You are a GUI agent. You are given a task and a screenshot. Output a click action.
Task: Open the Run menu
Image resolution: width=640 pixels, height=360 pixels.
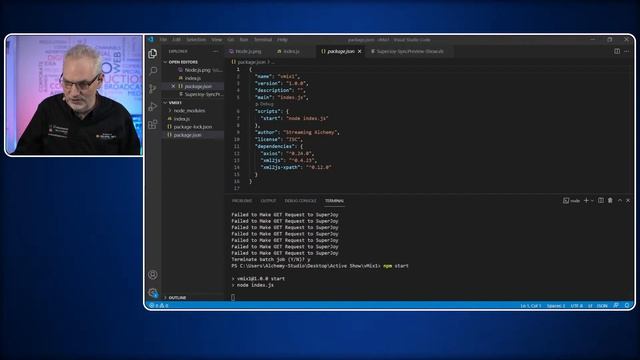click(244, 40)
